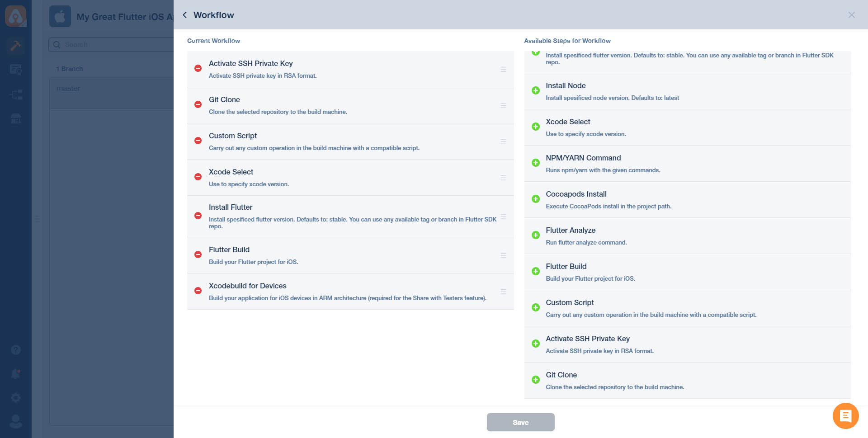Click drag handle of Install Flutter workflow row
Image resolution: width=868 pixels, height=438 pixels.
(x=503, y=217)
